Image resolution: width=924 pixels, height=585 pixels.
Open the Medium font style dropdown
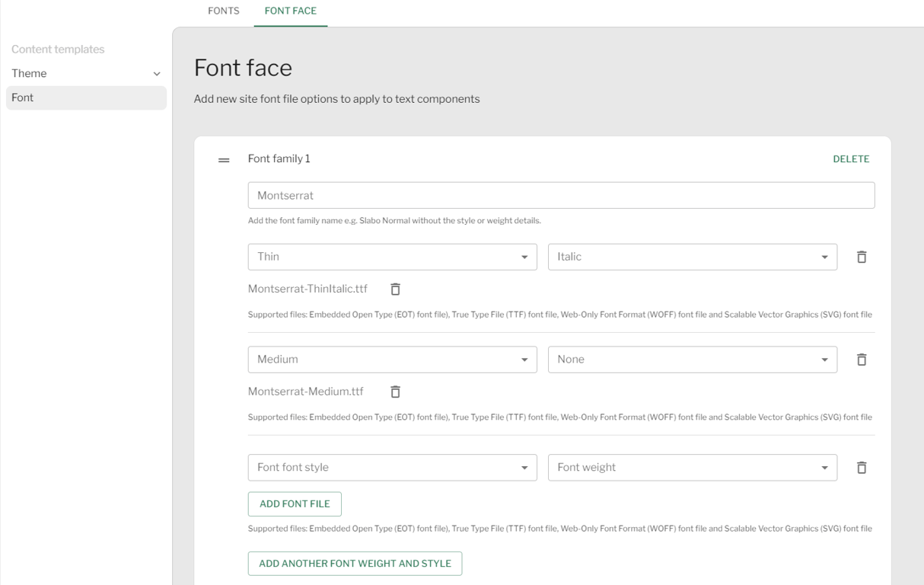pyautogui.click(x=393, y=360)
